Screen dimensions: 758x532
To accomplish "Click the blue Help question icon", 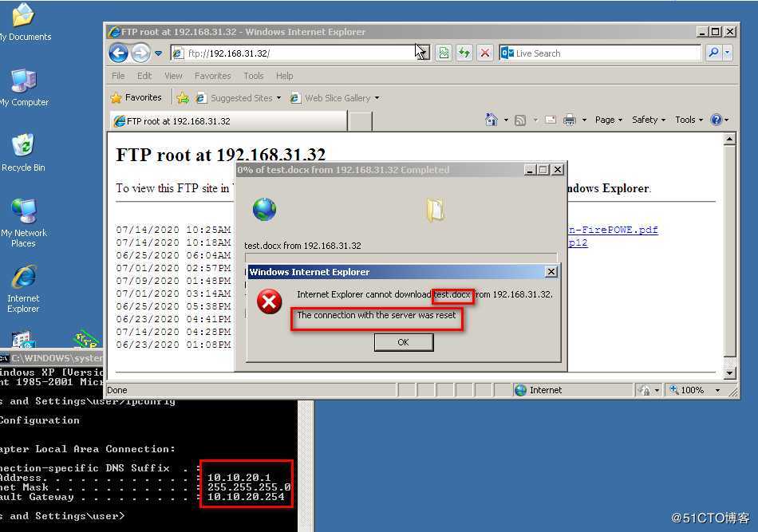I will click(717, 120).
